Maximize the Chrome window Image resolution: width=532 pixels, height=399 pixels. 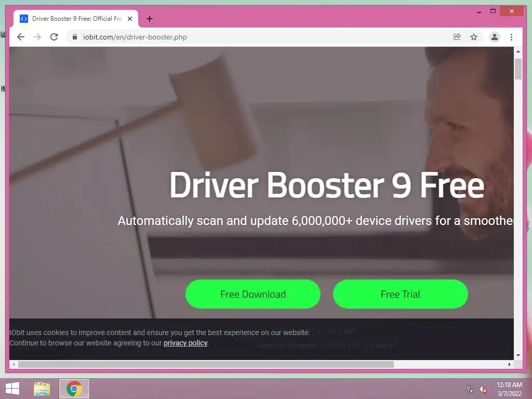[493, 11]
